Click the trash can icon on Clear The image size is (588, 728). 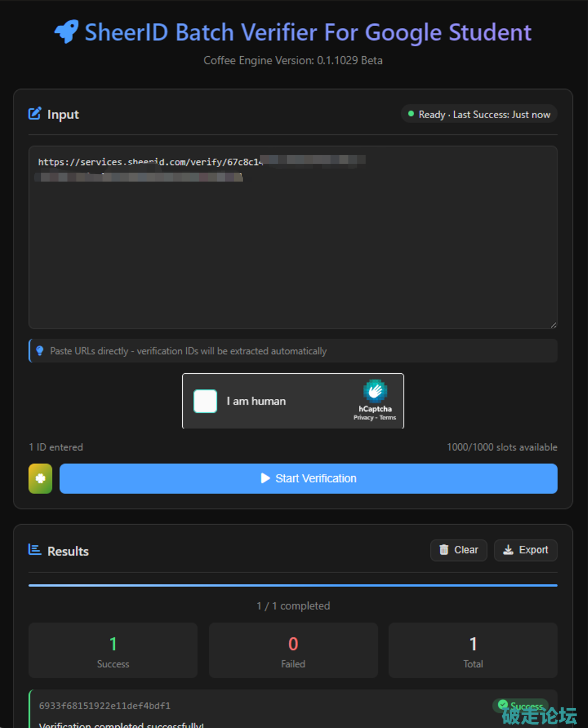click(x=444, y=550)
